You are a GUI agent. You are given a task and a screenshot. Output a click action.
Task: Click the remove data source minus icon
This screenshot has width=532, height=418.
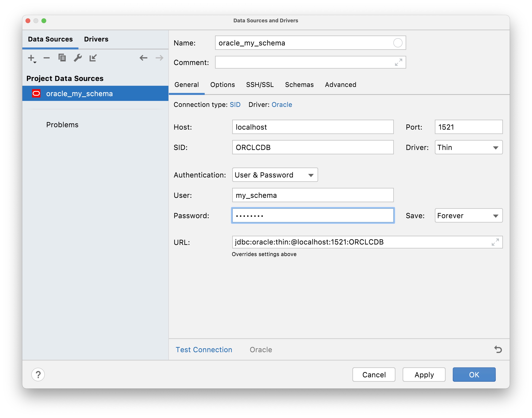point(46,58)
